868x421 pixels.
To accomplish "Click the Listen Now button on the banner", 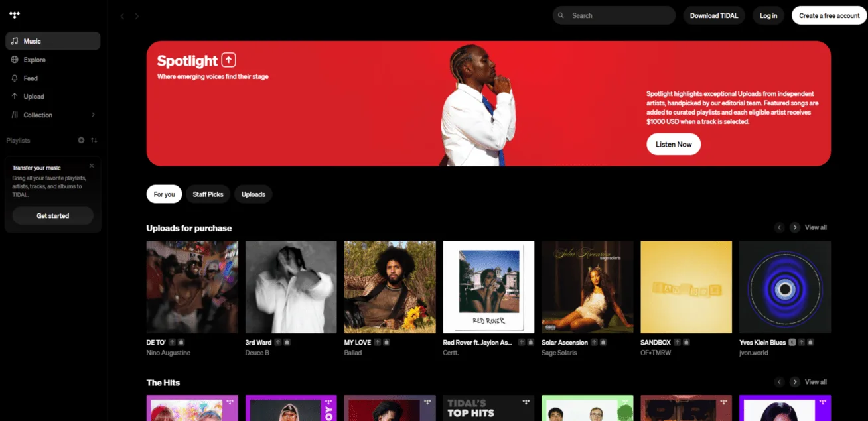I will click(x=674, y=144).
